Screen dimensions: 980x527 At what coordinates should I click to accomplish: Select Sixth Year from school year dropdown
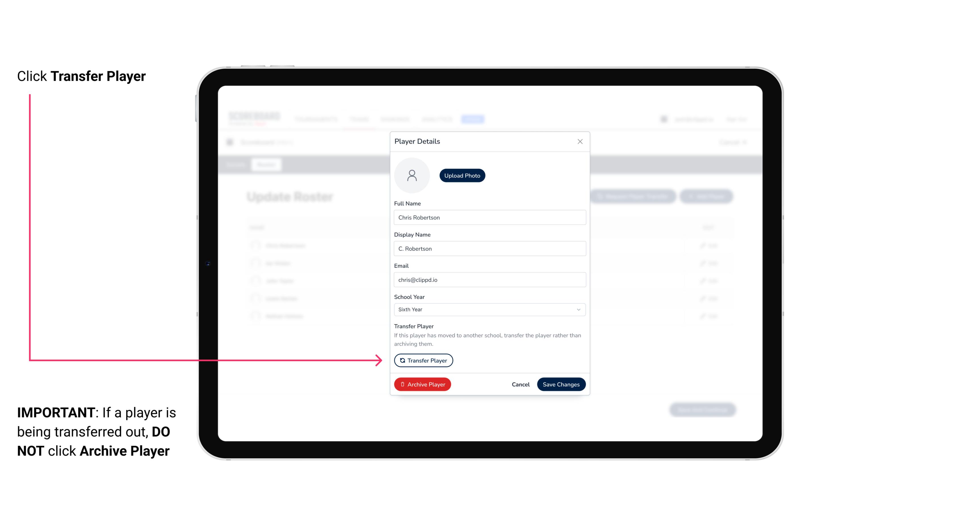click(x=489, y=309)
